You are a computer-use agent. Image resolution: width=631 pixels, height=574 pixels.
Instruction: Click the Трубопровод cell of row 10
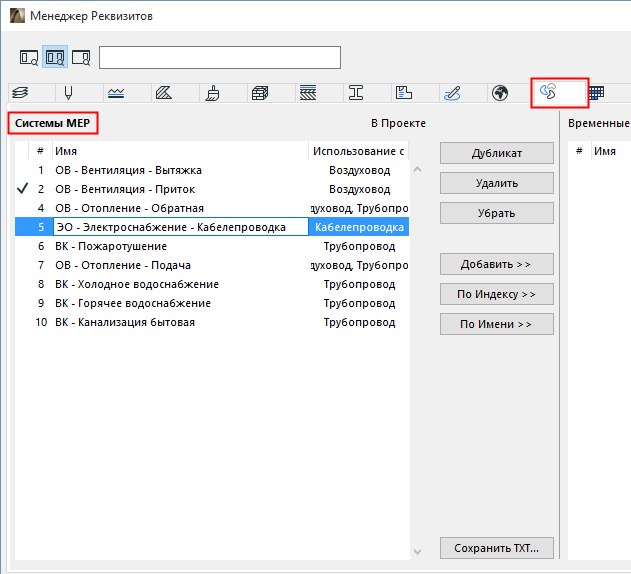click(359, 322)
